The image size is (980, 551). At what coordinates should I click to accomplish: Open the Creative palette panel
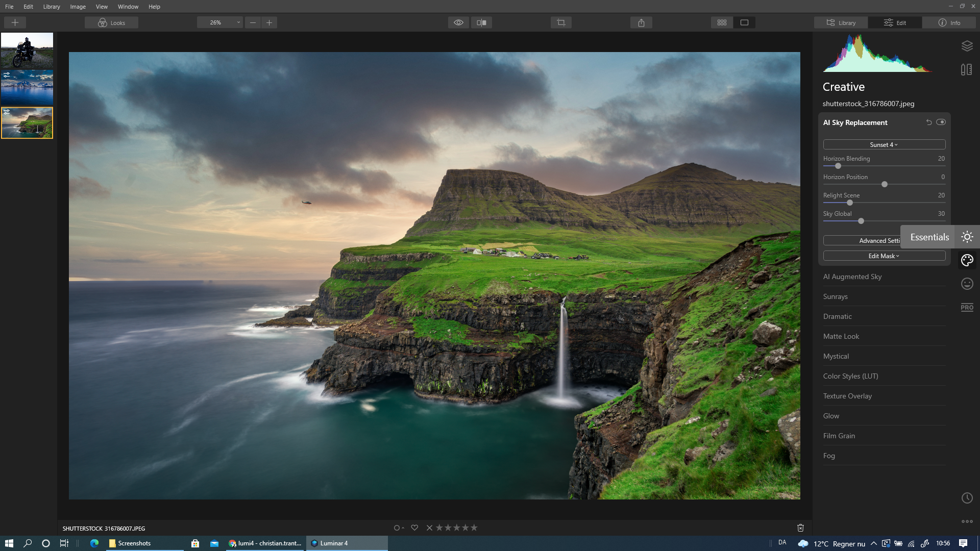tap(967, 260)
